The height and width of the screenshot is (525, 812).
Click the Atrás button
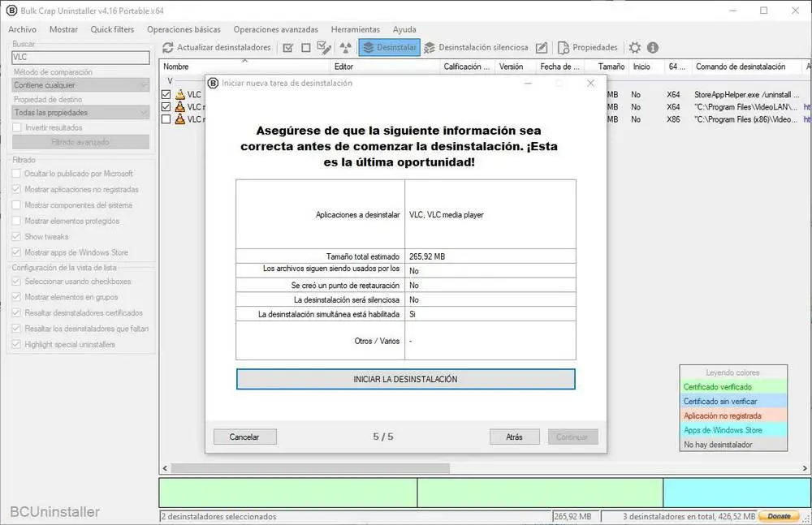[x=515, y=437]
